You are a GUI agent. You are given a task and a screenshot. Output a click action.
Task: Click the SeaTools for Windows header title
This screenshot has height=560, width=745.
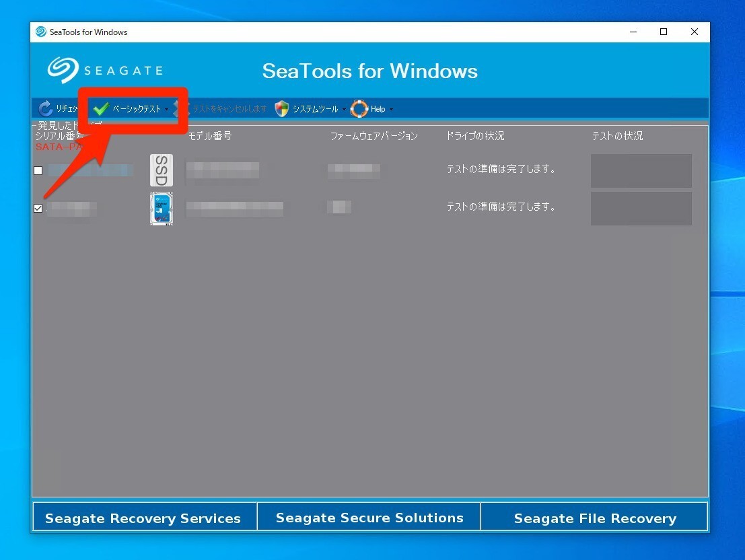(370, 71)
